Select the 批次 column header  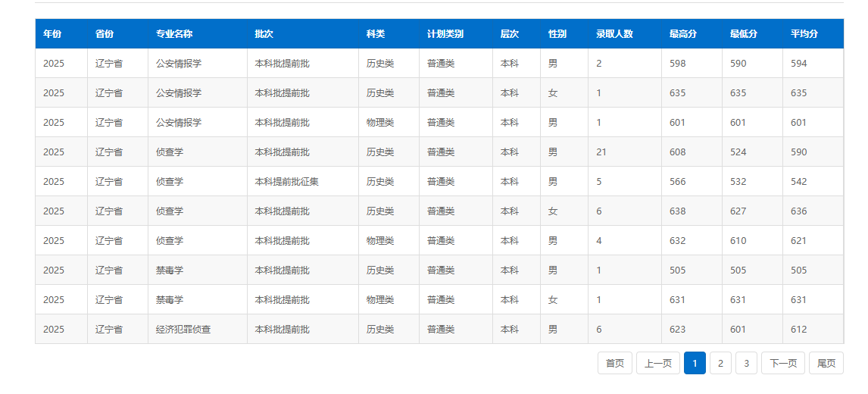264,34
